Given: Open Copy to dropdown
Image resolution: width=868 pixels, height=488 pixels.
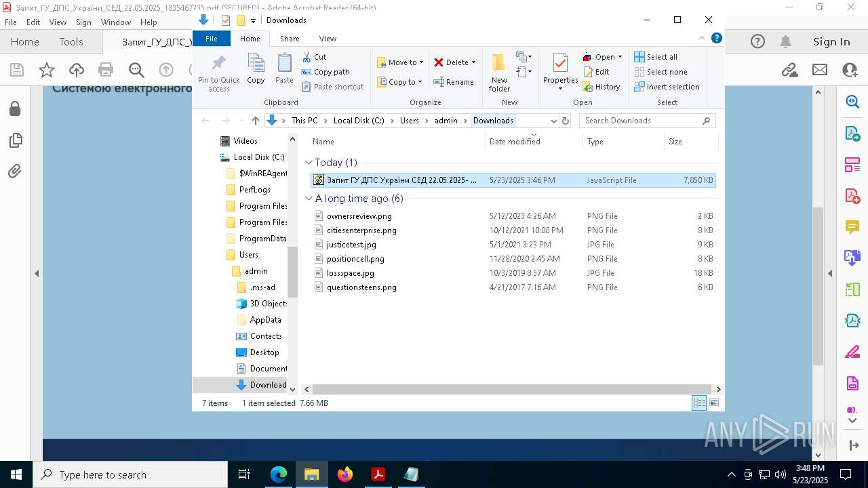Looking at the screenshot, I should (x=399, y=82).
